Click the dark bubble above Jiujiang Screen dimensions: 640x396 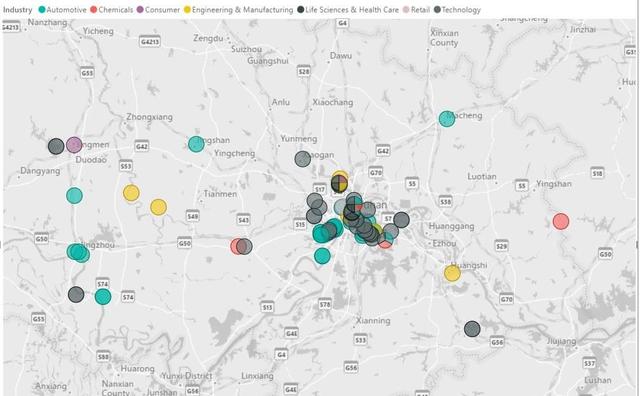[472, 329]
